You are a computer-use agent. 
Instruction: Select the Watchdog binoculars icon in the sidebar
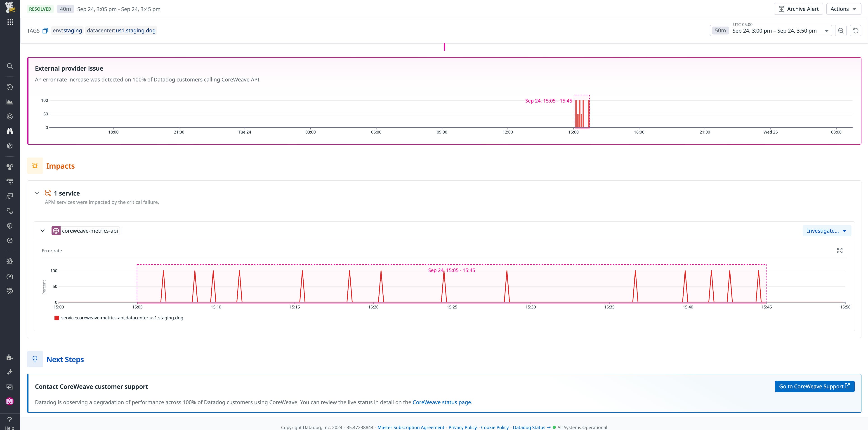pos(10,131)
